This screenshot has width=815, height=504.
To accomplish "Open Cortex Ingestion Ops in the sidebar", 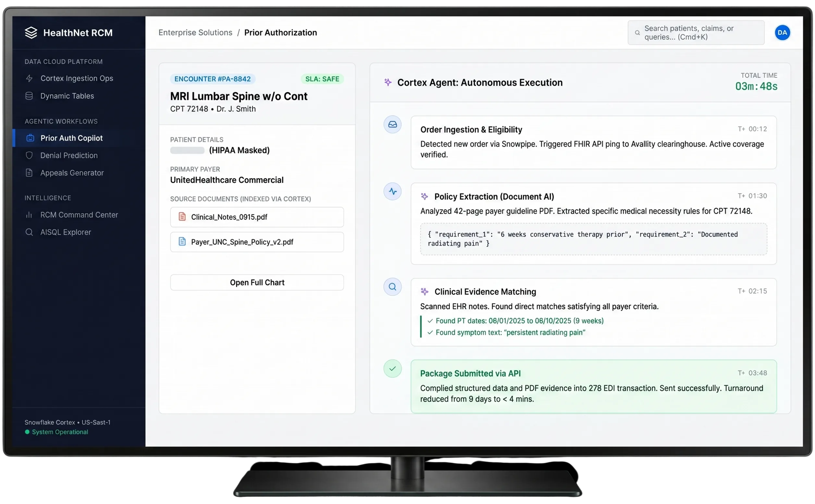I will tap(79, 78).
